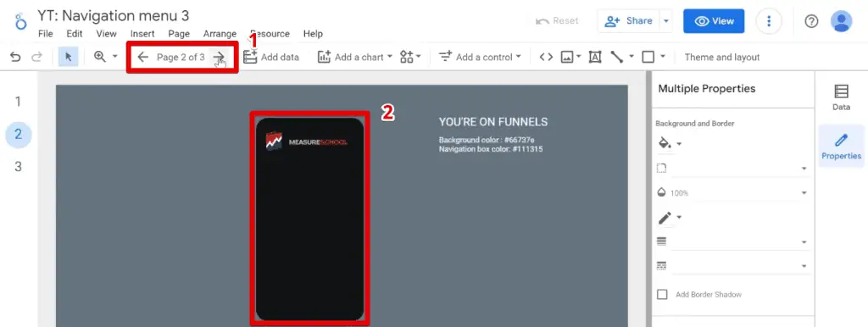Open the Page 2 of 3 selector
This screenshot has width=868, height=327.
[x=181, y=57]
